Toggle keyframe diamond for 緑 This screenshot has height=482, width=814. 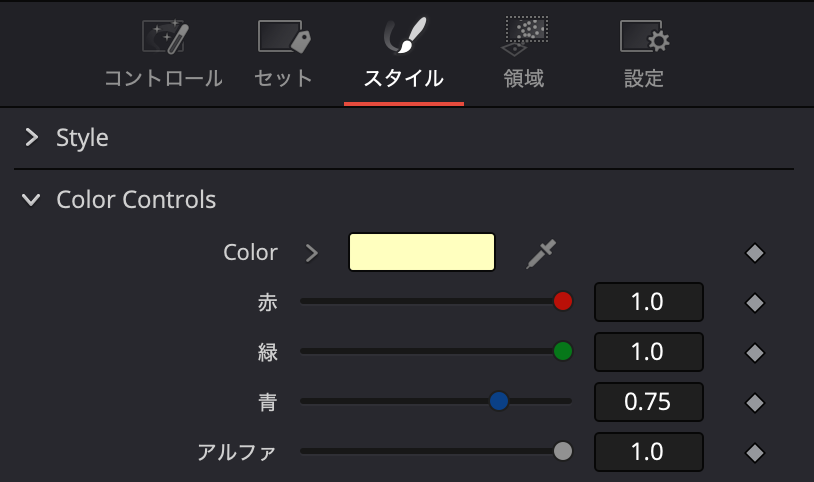coord(755,353)
